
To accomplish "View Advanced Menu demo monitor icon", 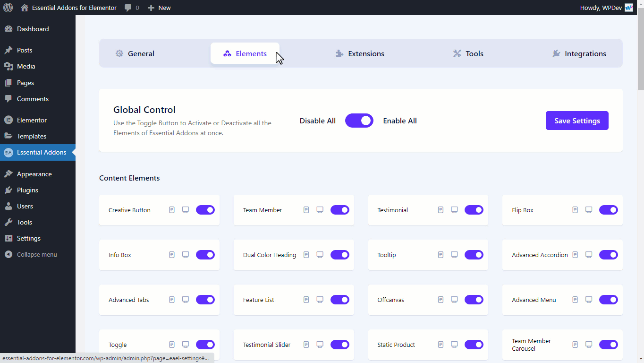I will 589,300.
